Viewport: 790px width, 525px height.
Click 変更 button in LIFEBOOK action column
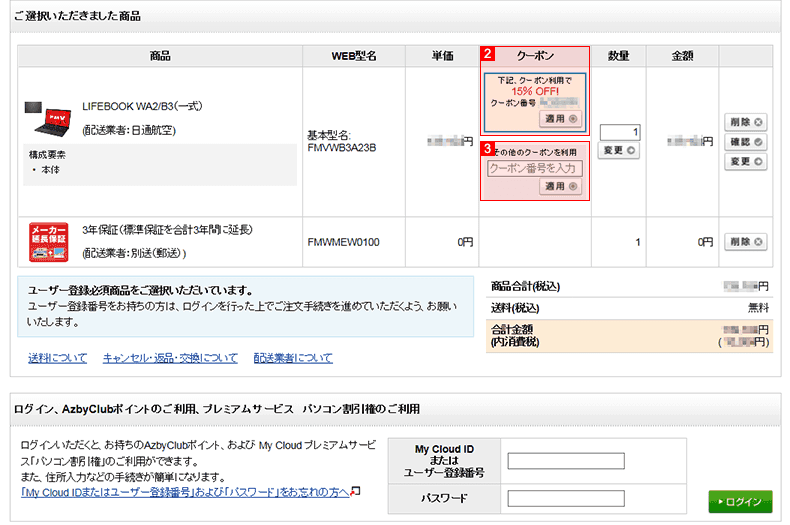746,162
